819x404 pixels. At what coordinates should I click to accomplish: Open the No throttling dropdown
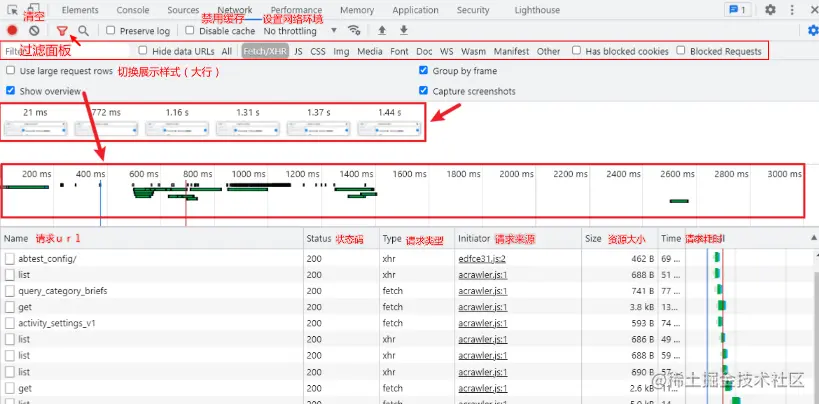coord(300,31)
